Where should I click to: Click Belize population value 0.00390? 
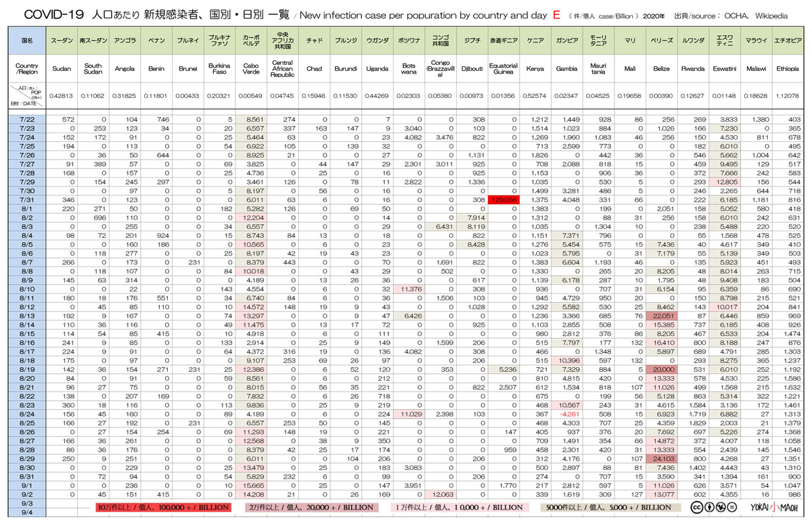coord(661,96)
